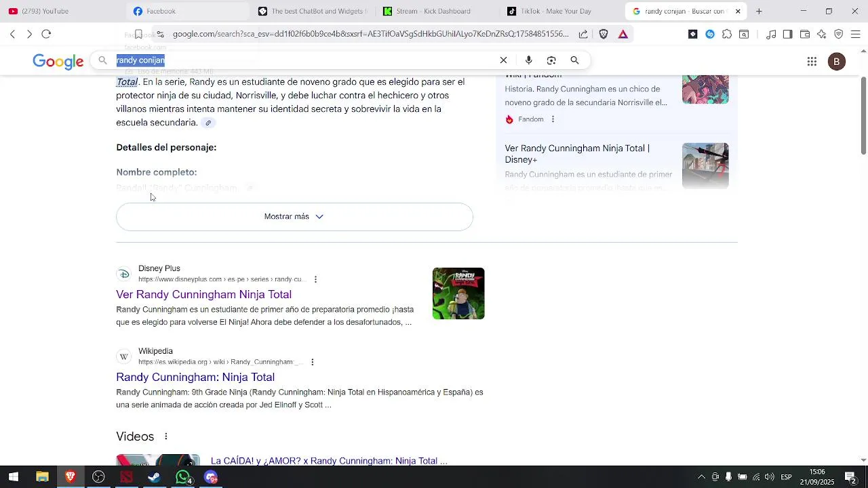Open the tab search icon
868x488 pixels.
coord(744,34)
